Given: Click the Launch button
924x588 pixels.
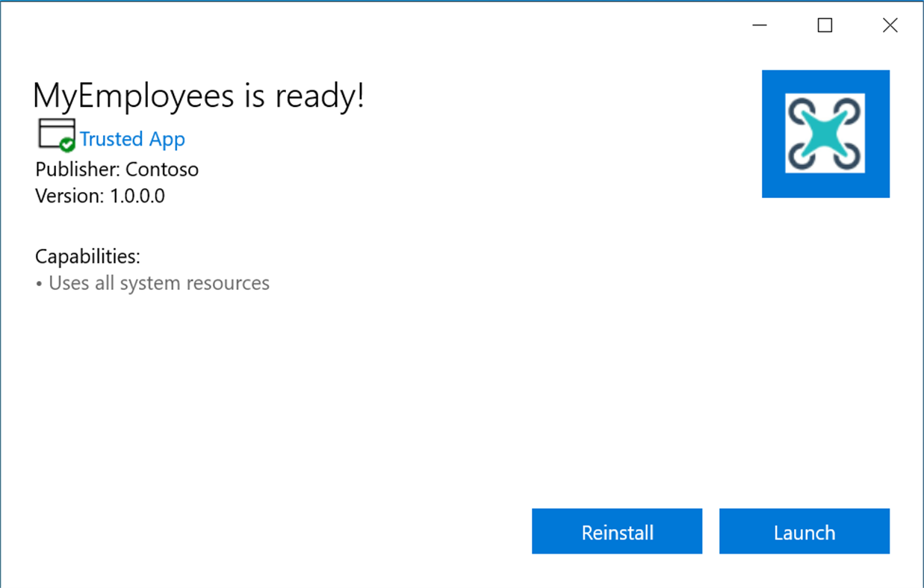Looking at the screenshot, I should 804,531.
